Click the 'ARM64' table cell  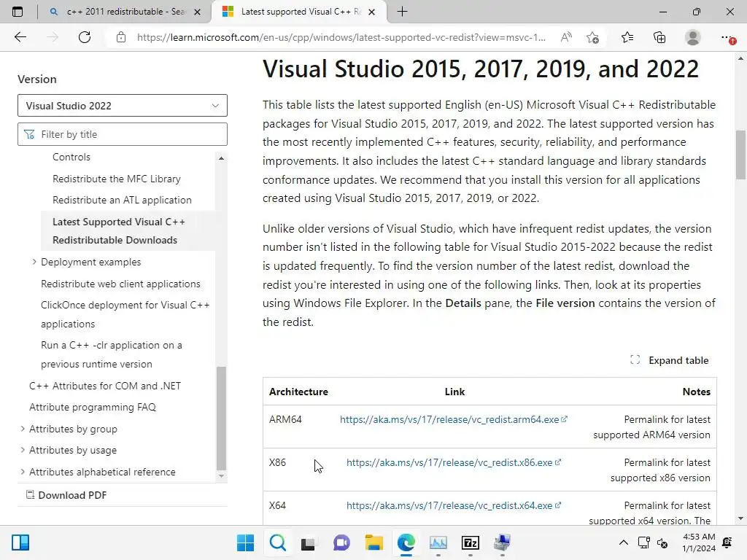pyautogui.click(x=285, y=419)
